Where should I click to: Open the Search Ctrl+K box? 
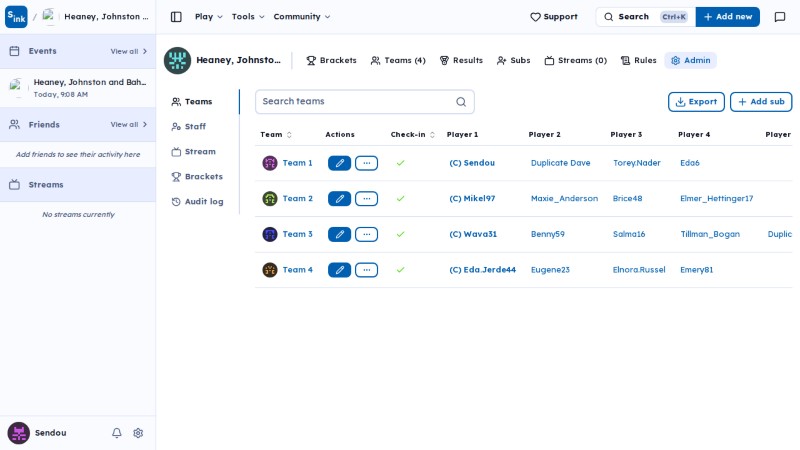pyautogui.click(x=645, y=17)
